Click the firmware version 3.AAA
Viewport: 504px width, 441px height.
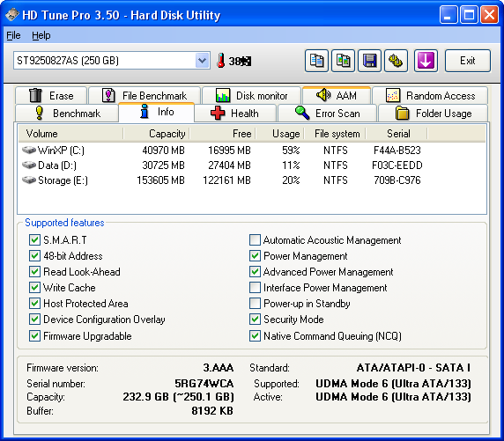click(219, 367)
